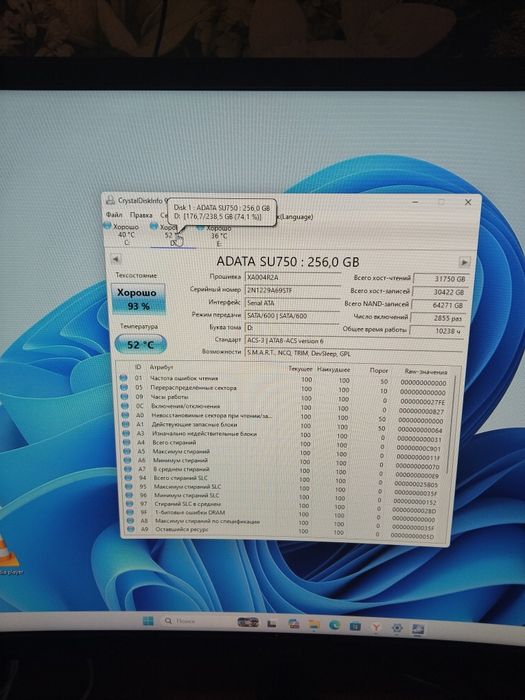The width and height of the screenshot is (525, 700).
Task: Open Yandex Browser from the taskbar
Action: (376, 628)
